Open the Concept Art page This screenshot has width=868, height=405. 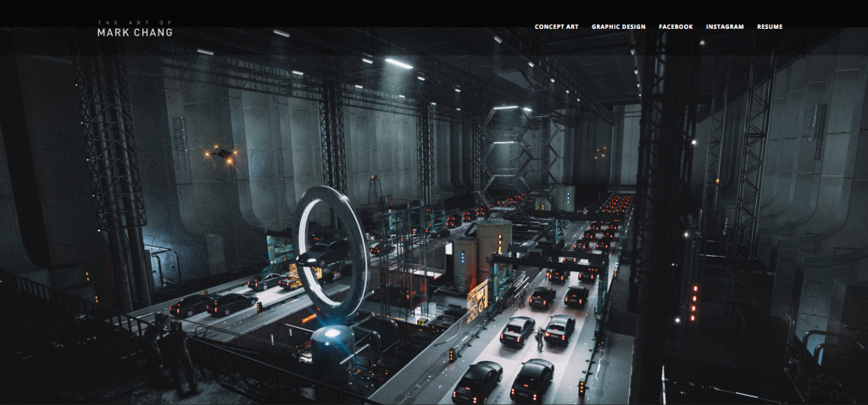point(556,27)
